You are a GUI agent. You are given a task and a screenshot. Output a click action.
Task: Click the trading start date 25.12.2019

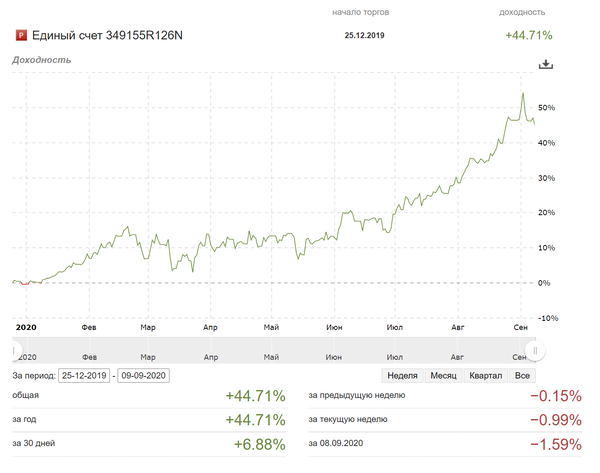(x=364, y=36)
